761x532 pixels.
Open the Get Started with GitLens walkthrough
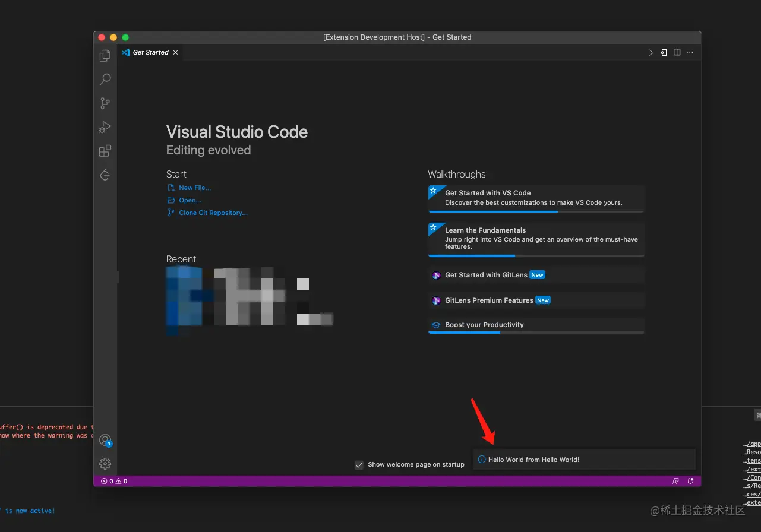point(536,275)
